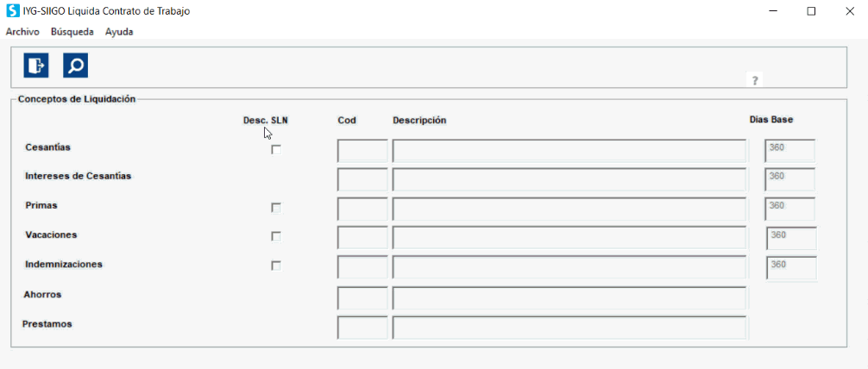
Task: Click the Días Base column header
Action: 771,120
